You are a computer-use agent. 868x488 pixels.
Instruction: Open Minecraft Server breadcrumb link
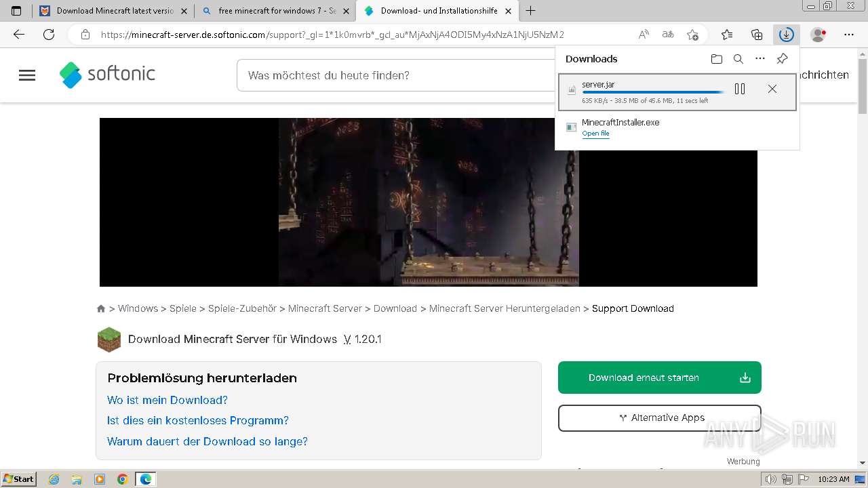click(325, 308)
